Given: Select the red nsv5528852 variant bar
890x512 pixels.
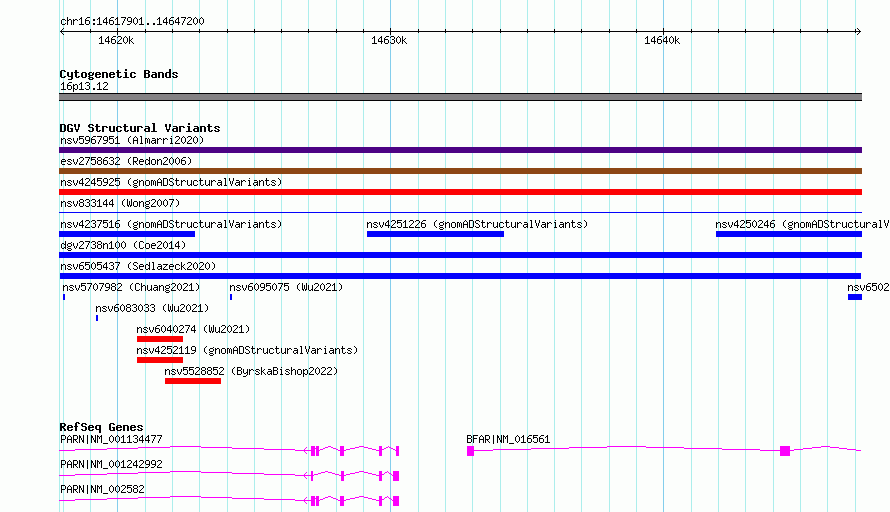Looking at the screenshot, I should tap(193, 381).
